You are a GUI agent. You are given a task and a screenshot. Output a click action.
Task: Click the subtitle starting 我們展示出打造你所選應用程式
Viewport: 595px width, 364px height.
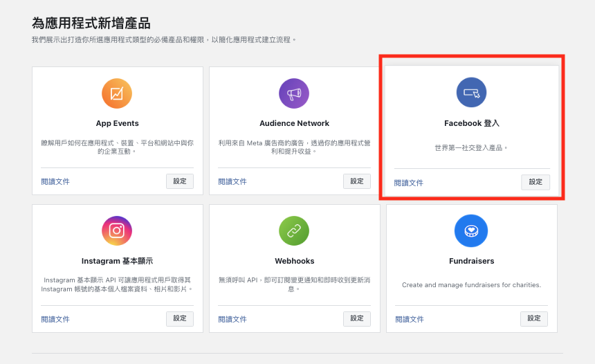164,40
